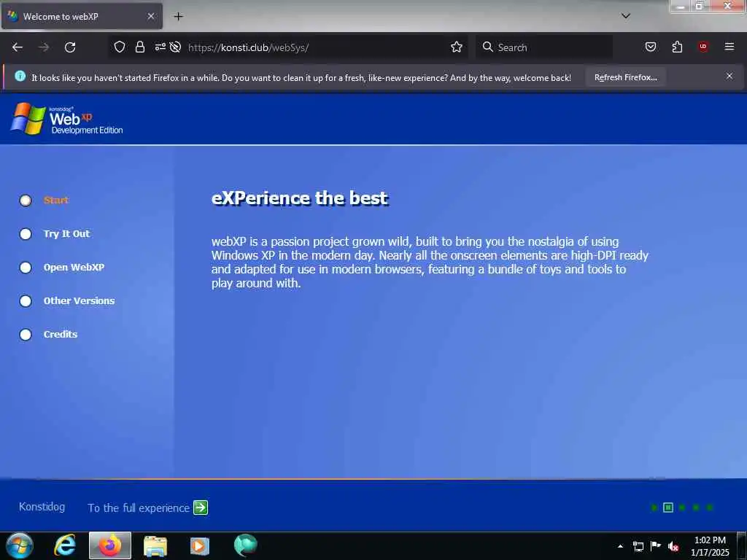Bookmark this page with the star

pos(457,47)
